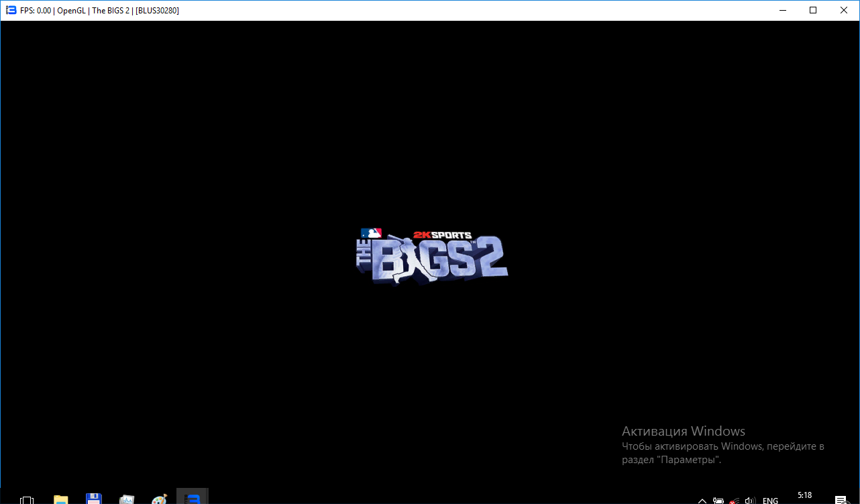This screenshot has width=860, height=504.
Task: Click the blue floppy disk taskbar icon
Action: [x=94, y=499]
